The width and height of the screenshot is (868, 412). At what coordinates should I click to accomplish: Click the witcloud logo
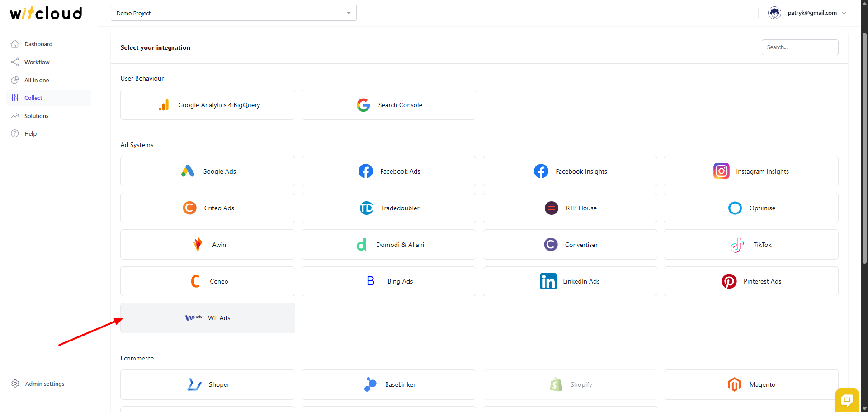[46, 14]
